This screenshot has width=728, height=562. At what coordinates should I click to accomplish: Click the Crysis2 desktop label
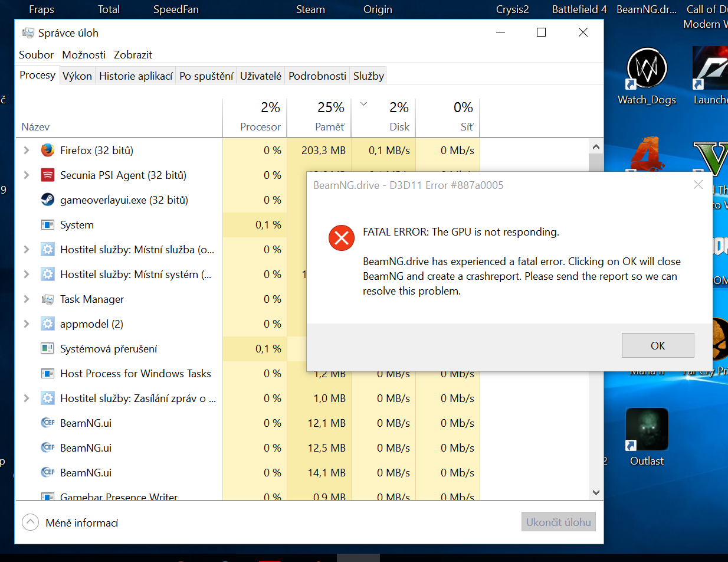(513, 9)
